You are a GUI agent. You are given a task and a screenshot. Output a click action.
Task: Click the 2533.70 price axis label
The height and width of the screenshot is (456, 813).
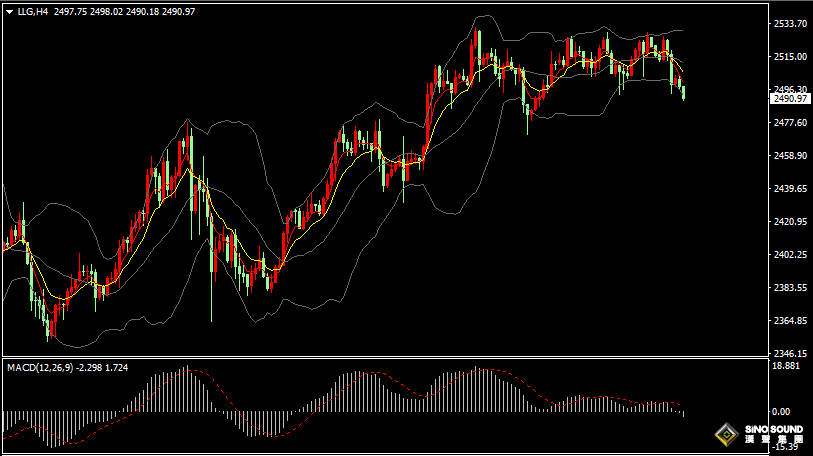[x=790, y=23]
